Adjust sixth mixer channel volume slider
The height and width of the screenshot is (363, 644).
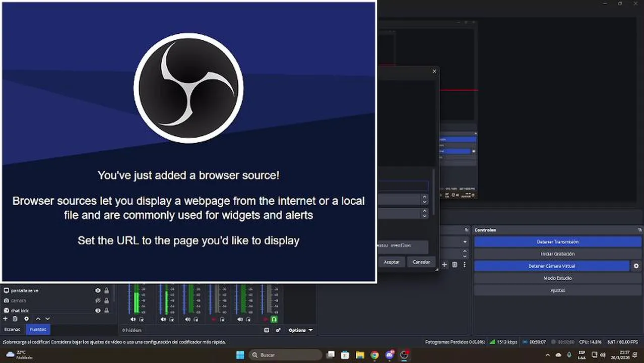(262, 299)
